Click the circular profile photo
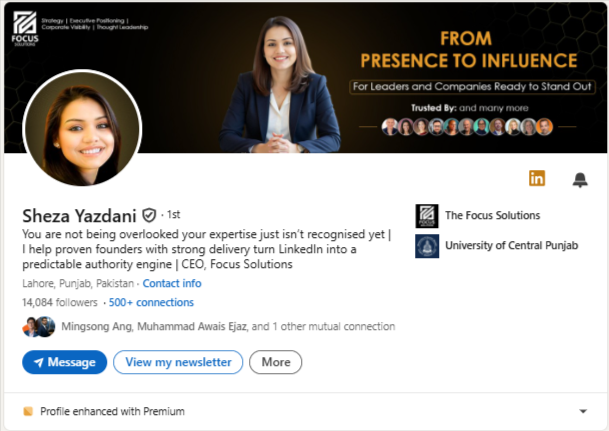Image resolution: width=609 pixels, height=431 pixels. pos(82,128)
